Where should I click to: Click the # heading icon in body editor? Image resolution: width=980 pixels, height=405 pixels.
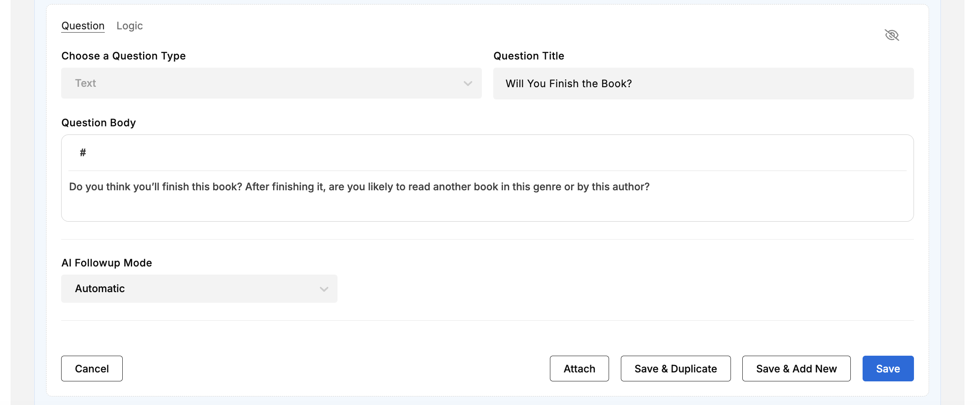(x=83, y=153)
